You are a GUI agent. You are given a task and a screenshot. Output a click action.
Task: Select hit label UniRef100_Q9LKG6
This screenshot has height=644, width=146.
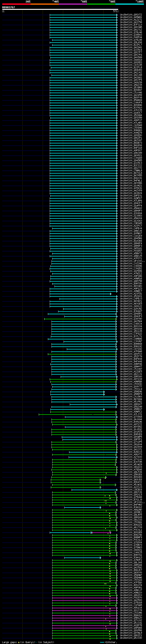131,42
